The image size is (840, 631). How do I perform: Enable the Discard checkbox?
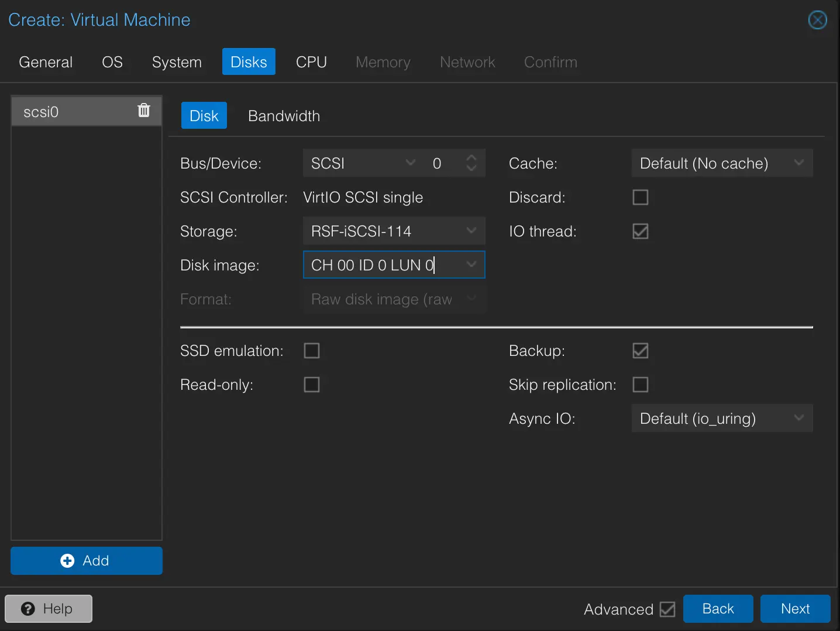pos(640,197)
